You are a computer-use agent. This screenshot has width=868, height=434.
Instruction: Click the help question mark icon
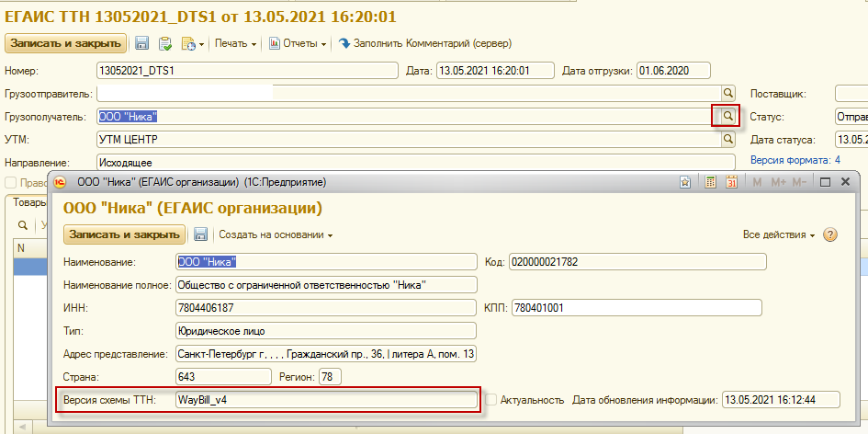(830, 234)
